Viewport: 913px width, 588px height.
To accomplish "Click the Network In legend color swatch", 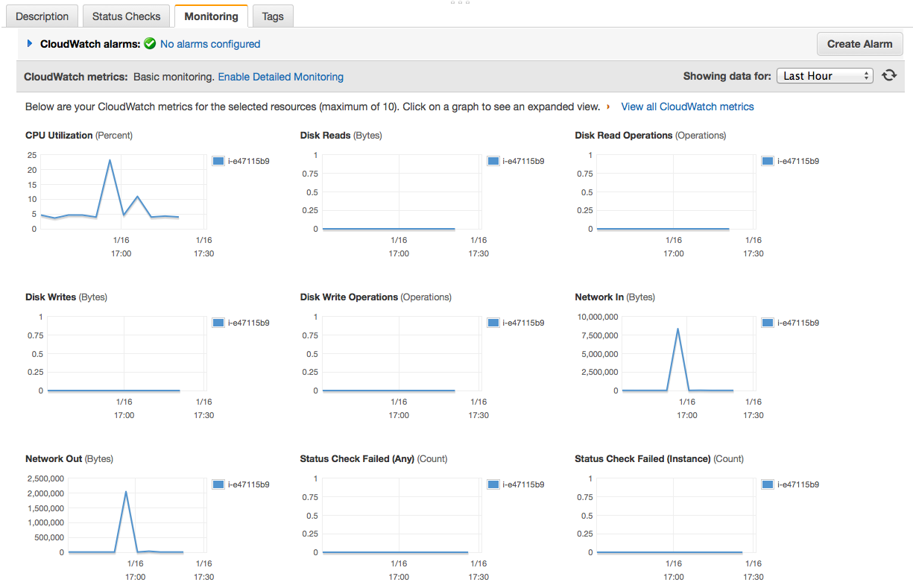I will [x=768, y=323].
